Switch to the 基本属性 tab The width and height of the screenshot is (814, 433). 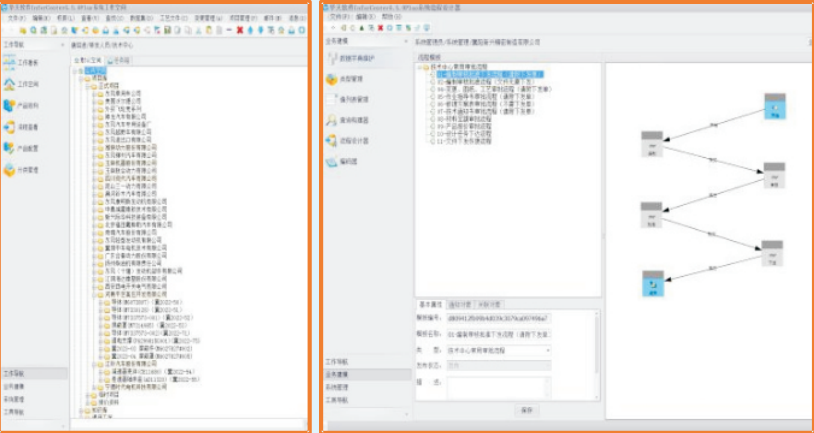(x=430, y=304)
